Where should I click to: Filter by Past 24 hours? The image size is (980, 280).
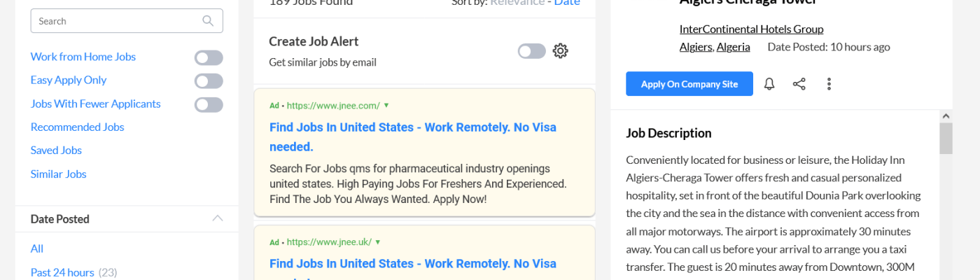[62, 272]
